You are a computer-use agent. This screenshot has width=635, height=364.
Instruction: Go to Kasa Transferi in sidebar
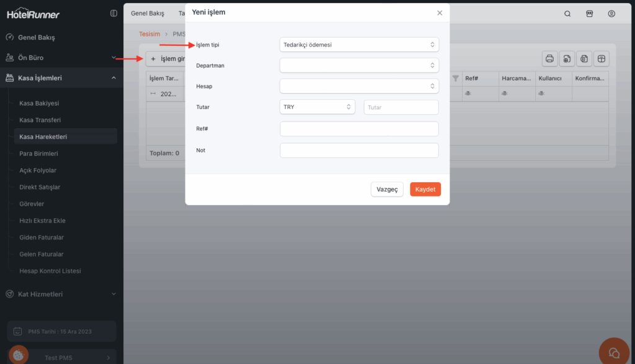40,120
